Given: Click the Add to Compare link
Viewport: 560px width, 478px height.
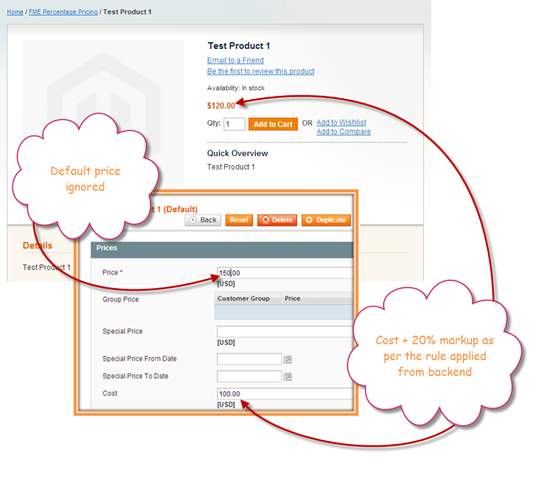Looking at the screenshot, I should pos(344,132).
